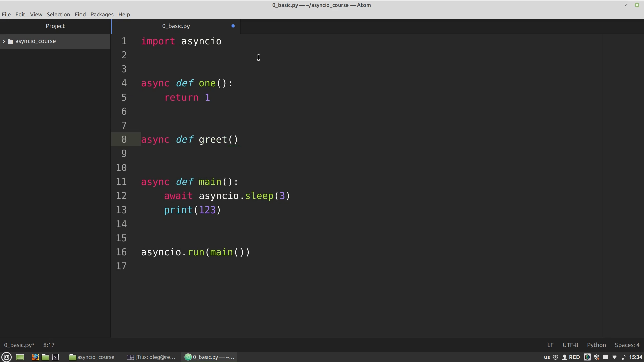Click the 8:17 cursor position indicator
This screenshot has width=644, height=362.
(x=49, y=345)
